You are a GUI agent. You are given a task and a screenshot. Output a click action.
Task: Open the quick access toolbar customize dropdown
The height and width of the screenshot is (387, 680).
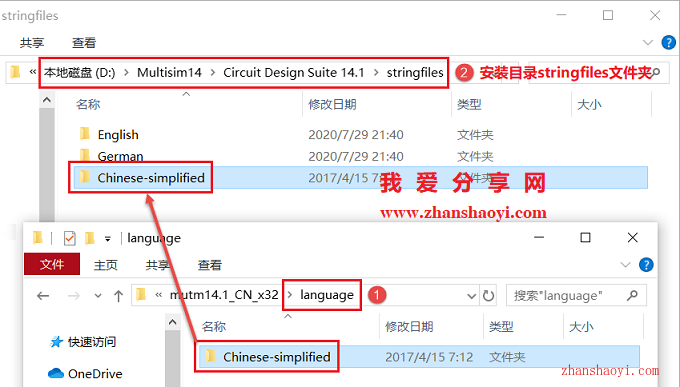[108, 239]
